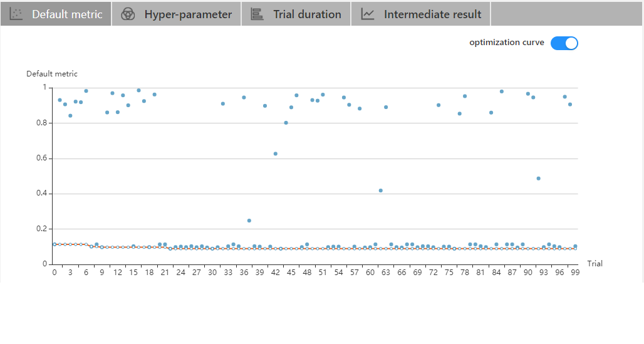
Task: Click the data point near 0.49 at trial 92
Action: tap(538, 179)
